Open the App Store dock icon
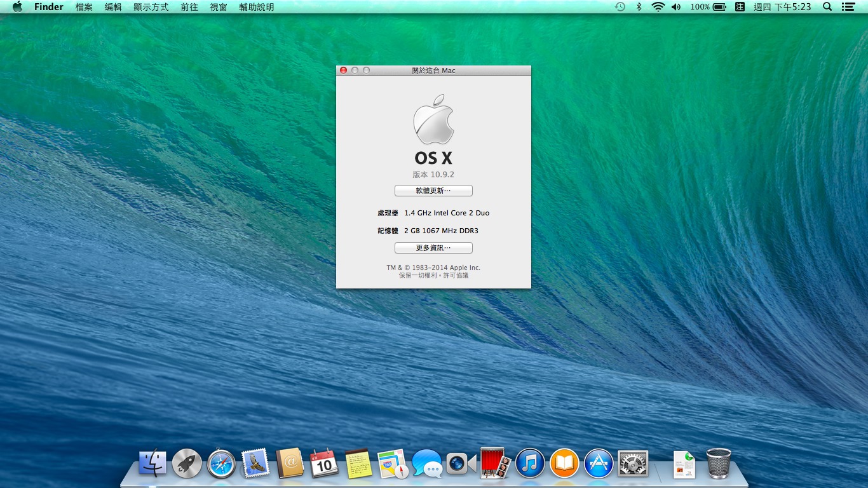Screen dimensions: 868x488 pyautogui.click(x=599, y=464)
